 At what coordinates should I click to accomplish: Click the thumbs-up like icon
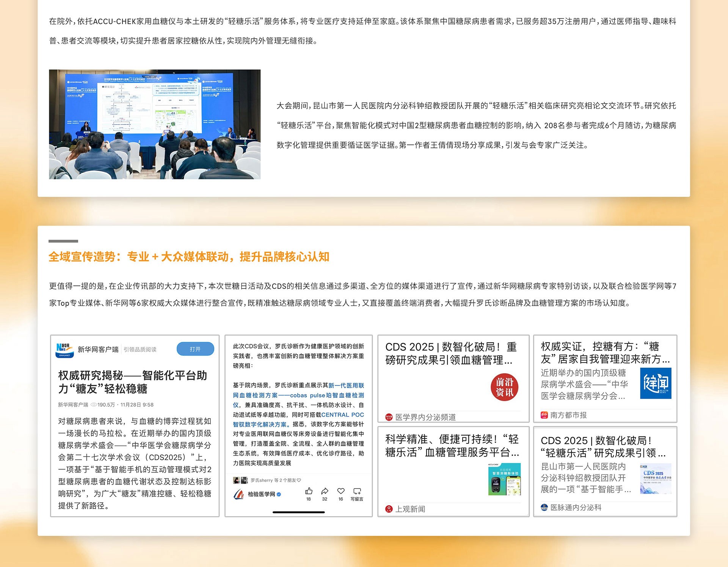coord(309,491)
